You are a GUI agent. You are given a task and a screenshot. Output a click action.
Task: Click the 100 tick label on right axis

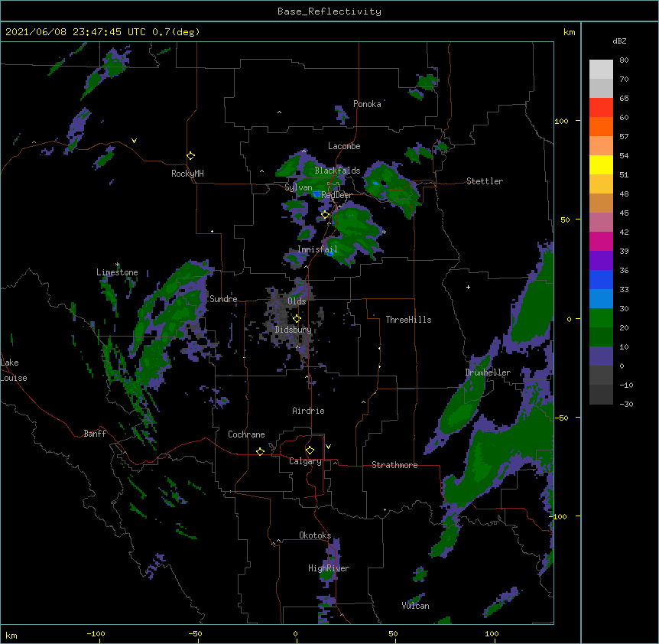point(561,121)
